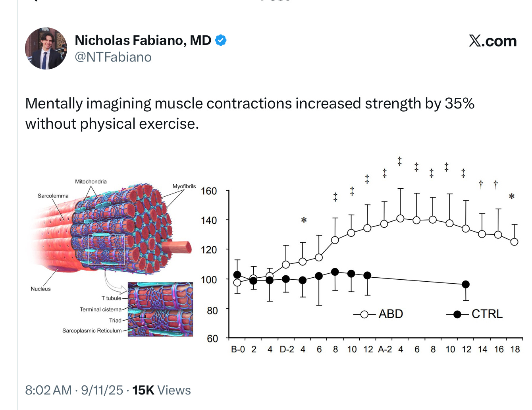Click the Mitochondria label in diagram
This screenshot has height=410, width=532.
[91, 182]
